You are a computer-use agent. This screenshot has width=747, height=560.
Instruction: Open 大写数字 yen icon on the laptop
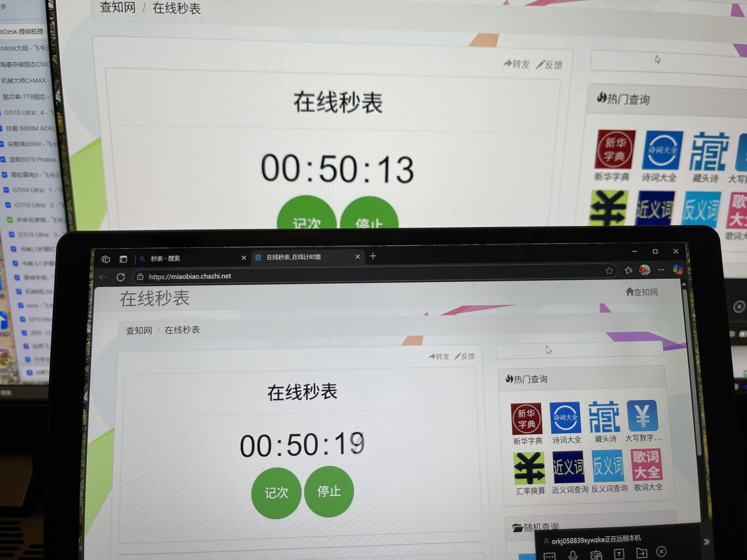click(642, 416)
